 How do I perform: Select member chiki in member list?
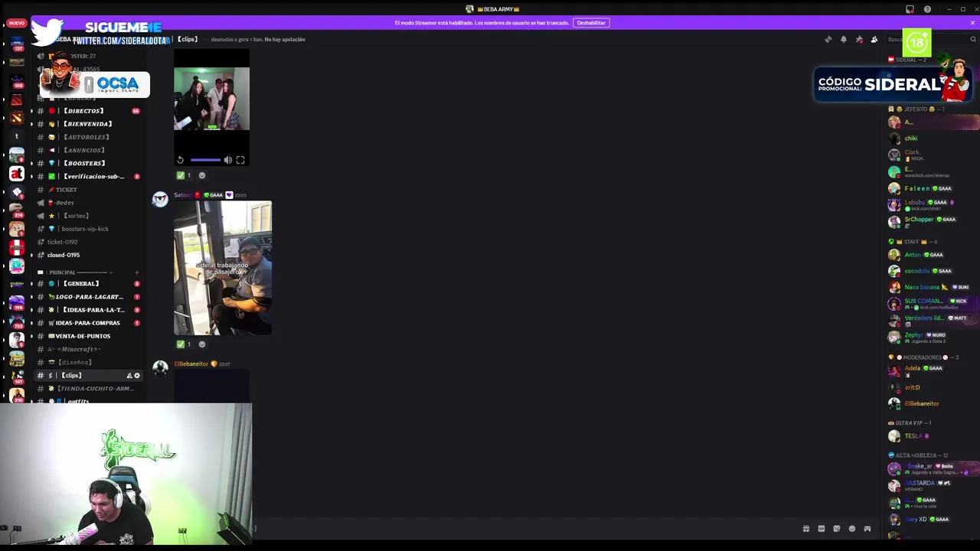click(931, 139)
